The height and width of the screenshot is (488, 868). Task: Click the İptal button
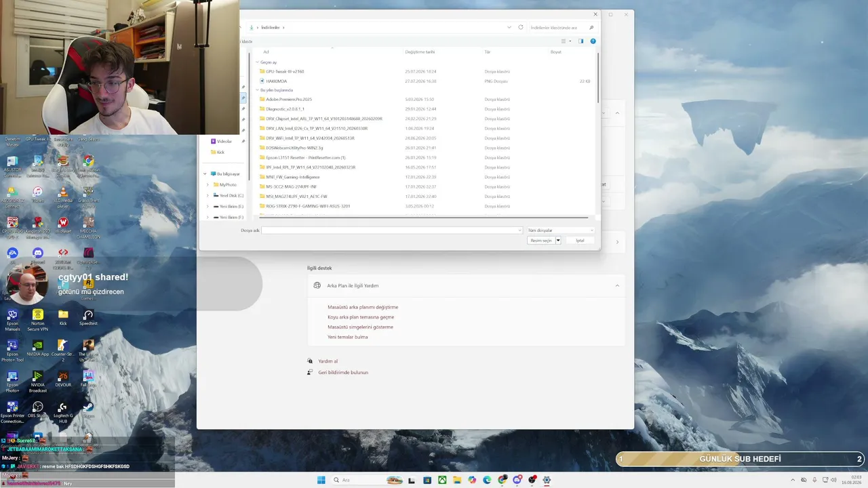(580, 241)
